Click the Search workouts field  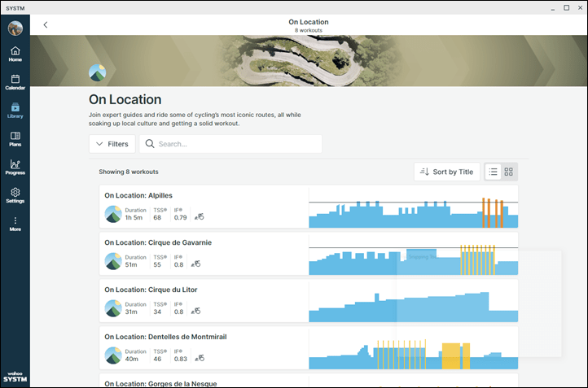pyautogui.click(x=230, y=144)
